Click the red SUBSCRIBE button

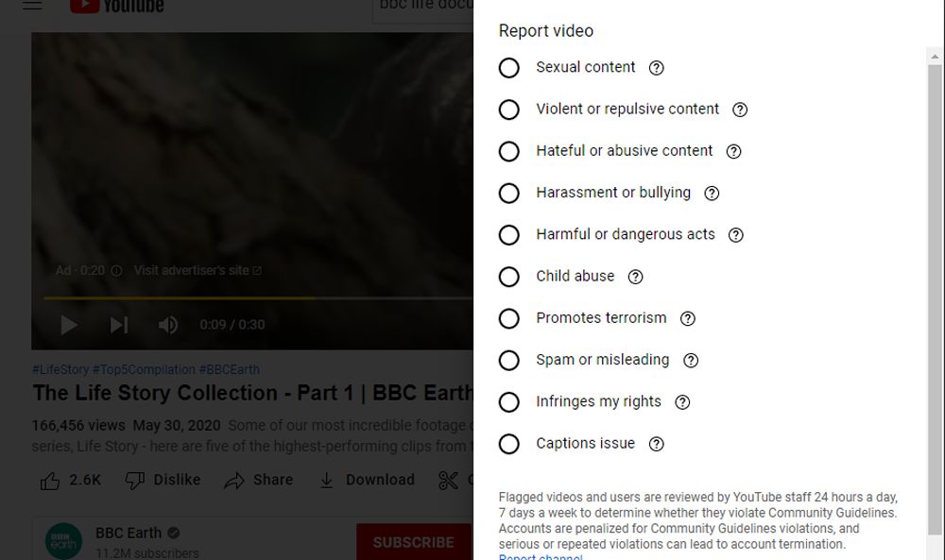pos(414,542)
